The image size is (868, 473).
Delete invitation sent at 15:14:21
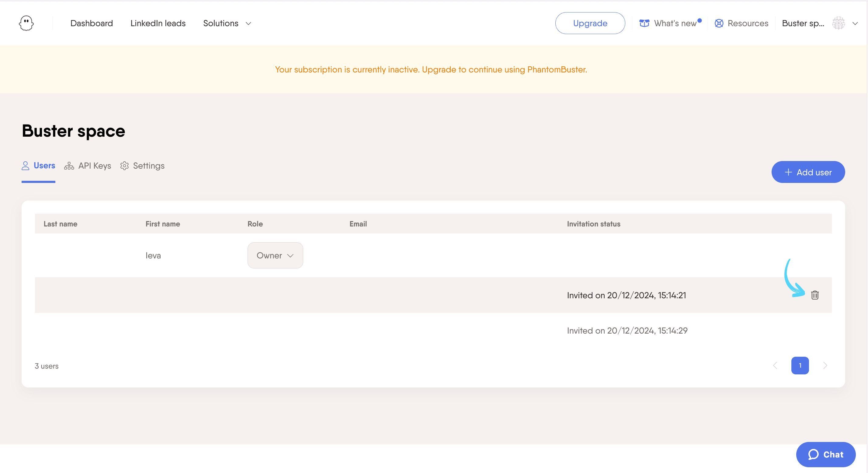(815, 295)
